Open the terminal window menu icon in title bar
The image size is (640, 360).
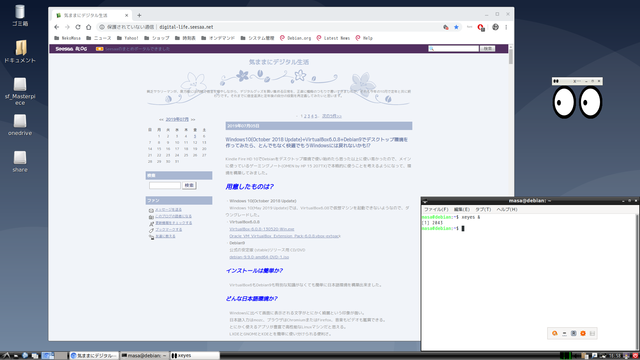click(x=425, y=201)
